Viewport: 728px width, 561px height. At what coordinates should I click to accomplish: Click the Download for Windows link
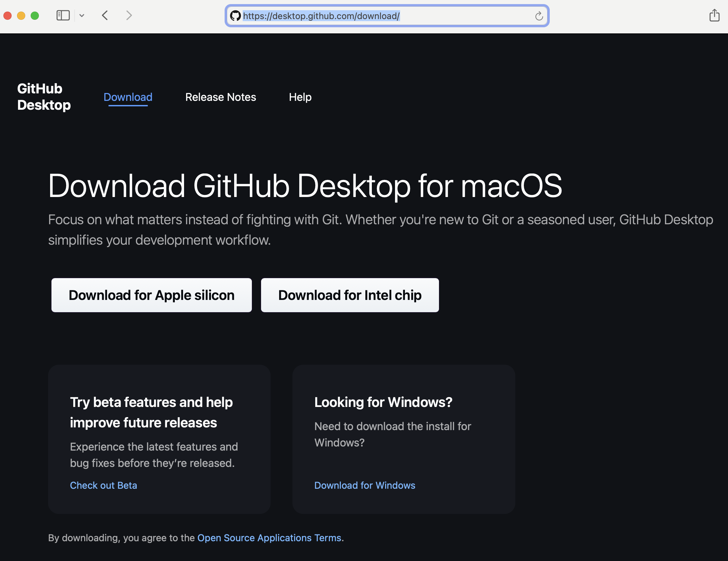point(364,485)
